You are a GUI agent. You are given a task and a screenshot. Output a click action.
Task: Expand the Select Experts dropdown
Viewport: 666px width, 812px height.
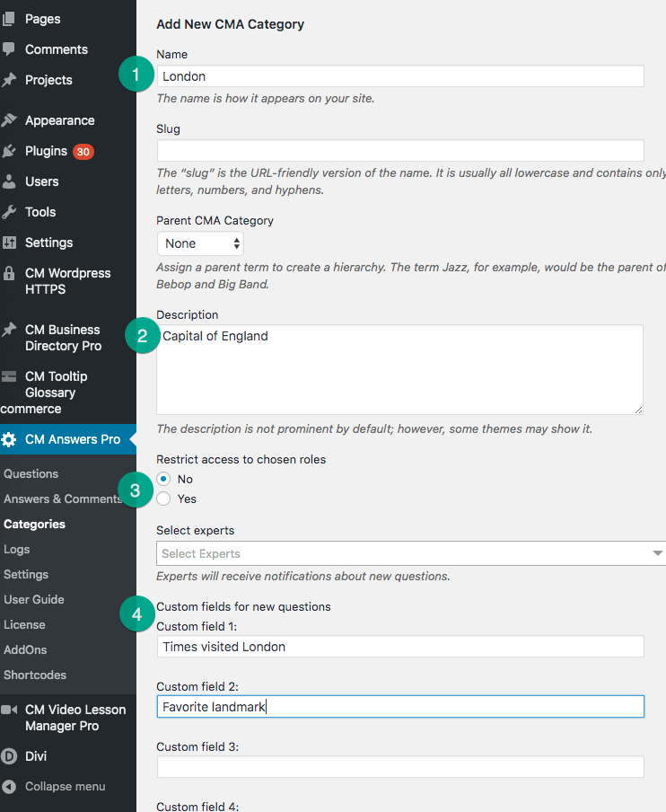(411, 553)
